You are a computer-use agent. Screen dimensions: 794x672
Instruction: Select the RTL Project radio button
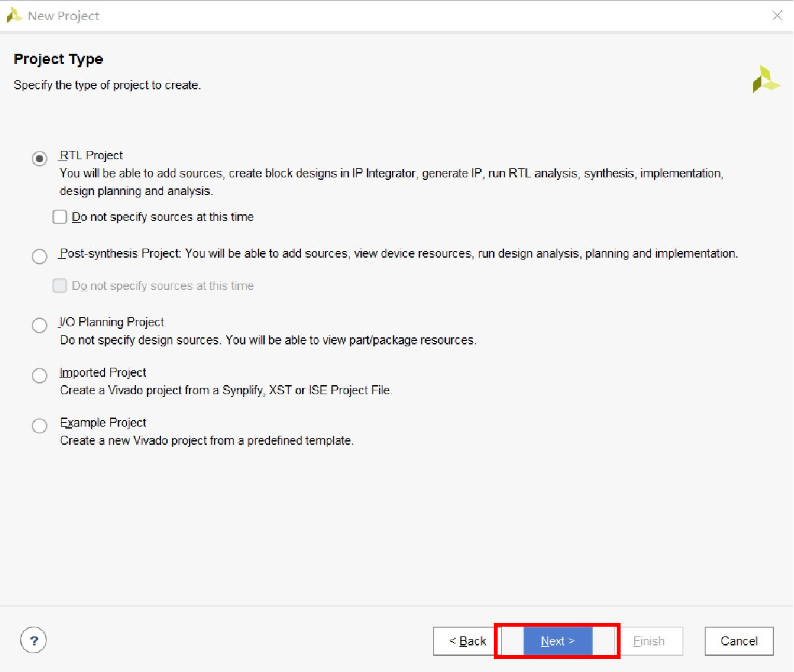[39, 158]
